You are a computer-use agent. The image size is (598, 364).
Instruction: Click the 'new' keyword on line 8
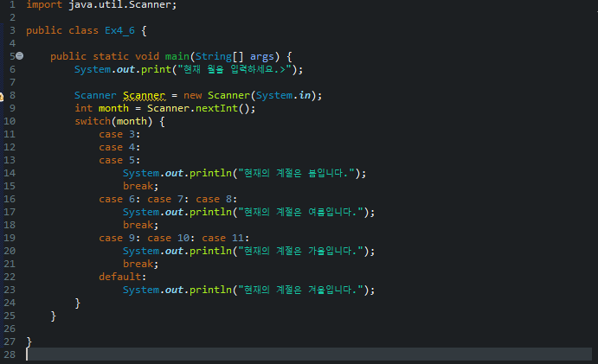point(193,95)
